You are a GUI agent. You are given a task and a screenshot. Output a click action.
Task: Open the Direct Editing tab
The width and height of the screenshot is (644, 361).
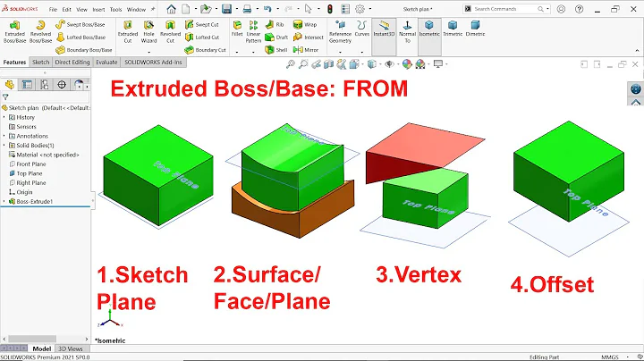click(x=72, y=63)
